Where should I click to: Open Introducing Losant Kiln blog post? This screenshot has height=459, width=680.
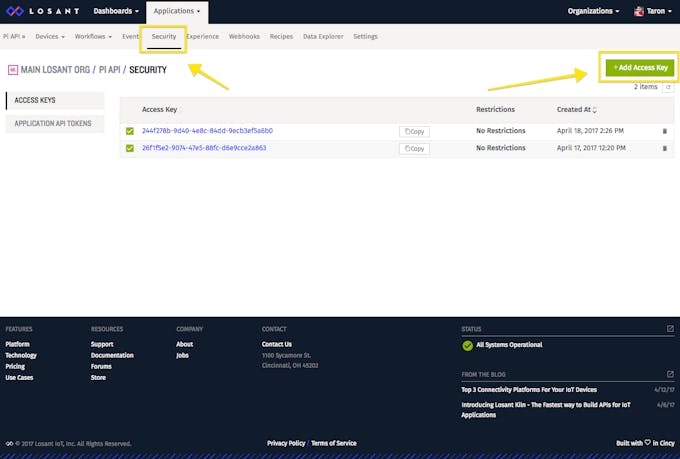(x=546, y=410)
